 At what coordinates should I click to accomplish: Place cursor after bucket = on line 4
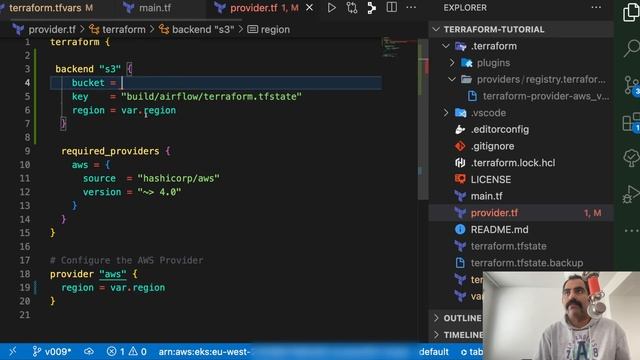click(x=122, y=83)
